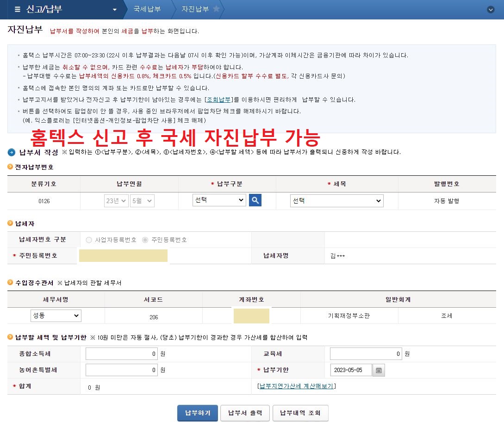Screen dimensions: 504x428
Task: Open the calendar icon beside 납부기한
Action: [379, 370]
